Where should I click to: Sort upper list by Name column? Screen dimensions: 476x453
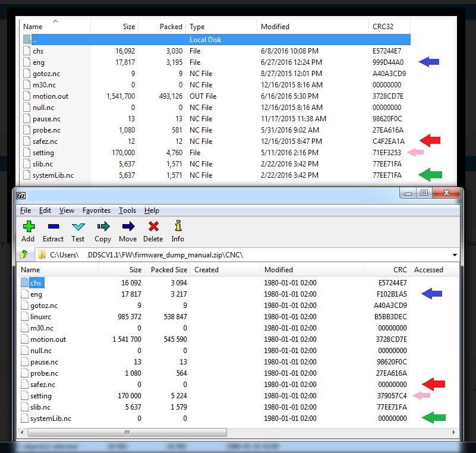[x=33, y=27]
